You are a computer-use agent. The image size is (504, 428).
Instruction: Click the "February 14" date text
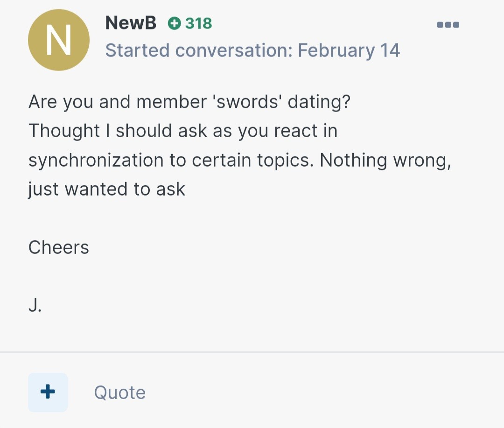point(349,50)
